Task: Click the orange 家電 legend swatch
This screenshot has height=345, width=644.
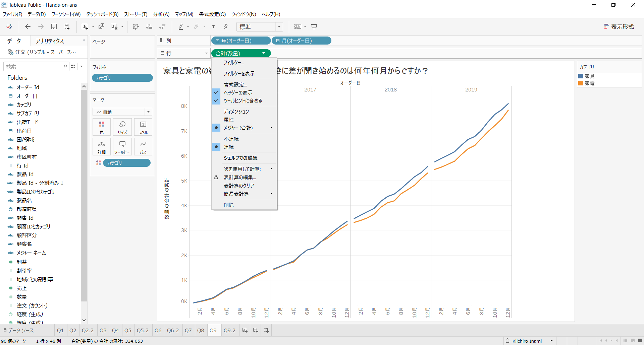Action: click(x=581, y=83)
